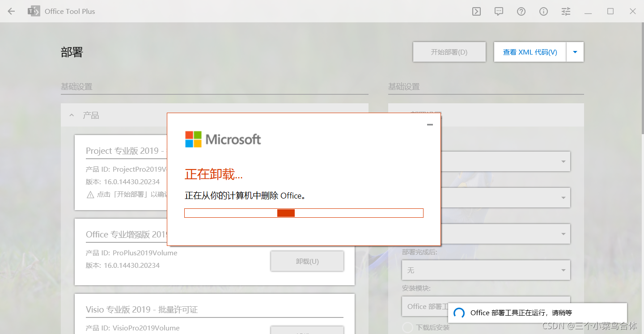Open the dropdown arrow beside 查看 XML 代码
The width and height of the screenshot is (644, 334).
click(x=575, y=52)
